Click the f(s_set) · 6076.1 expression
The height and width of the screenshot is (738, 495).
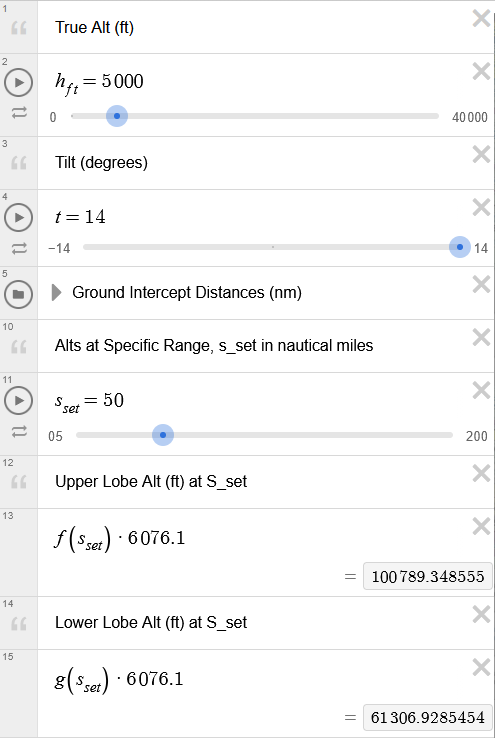(x=120, y=539)
